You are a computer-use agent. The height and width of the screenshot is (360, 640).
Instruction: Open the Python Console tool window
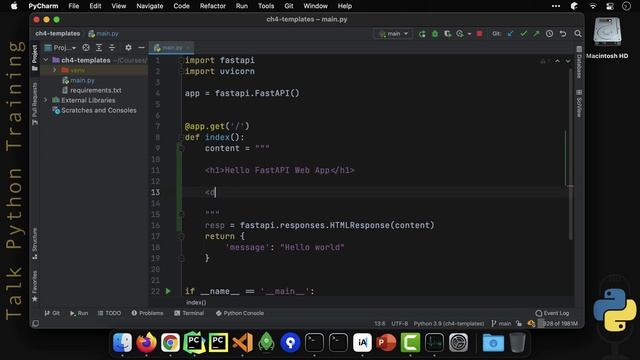[x=240, y=313]
